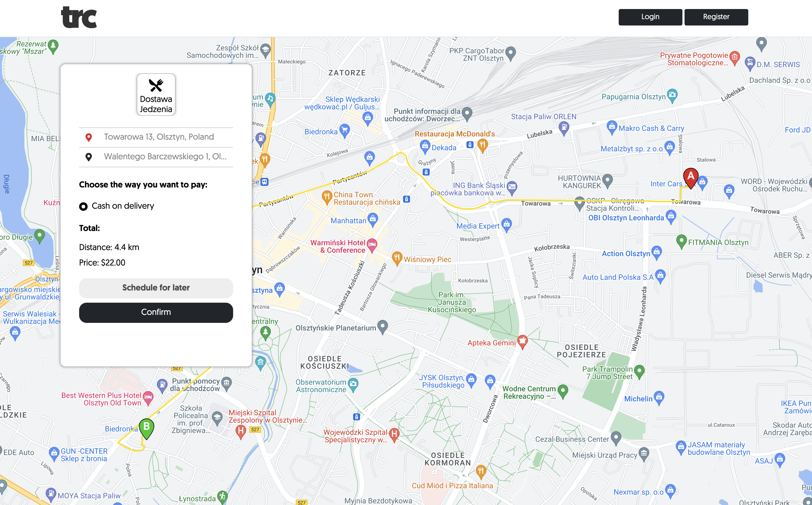
Task: Click the Olsztyńskie Planetarium map pin
Action: (382, 327)
